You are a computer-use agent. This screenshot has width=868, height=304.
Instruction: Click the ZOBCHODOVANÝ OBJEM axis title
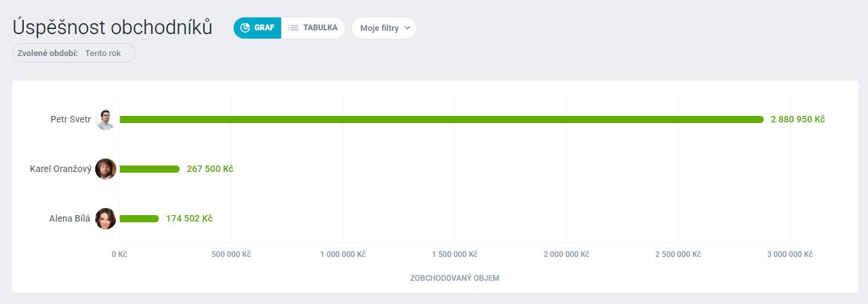454,278
